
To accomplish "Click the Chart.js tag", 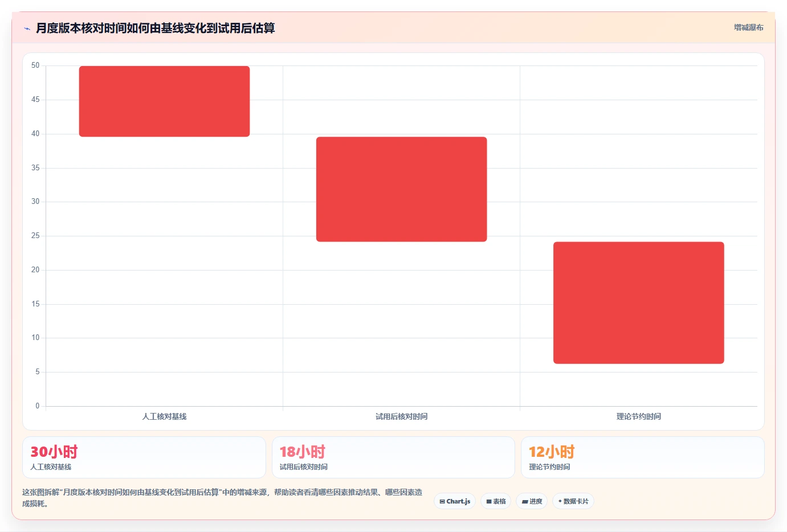I will (x=455, y=501).
